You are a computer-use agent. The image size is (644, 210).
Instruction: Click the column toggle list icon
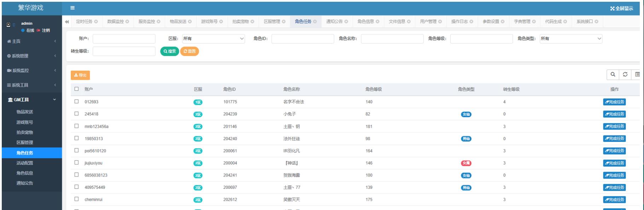click(637, 74)
